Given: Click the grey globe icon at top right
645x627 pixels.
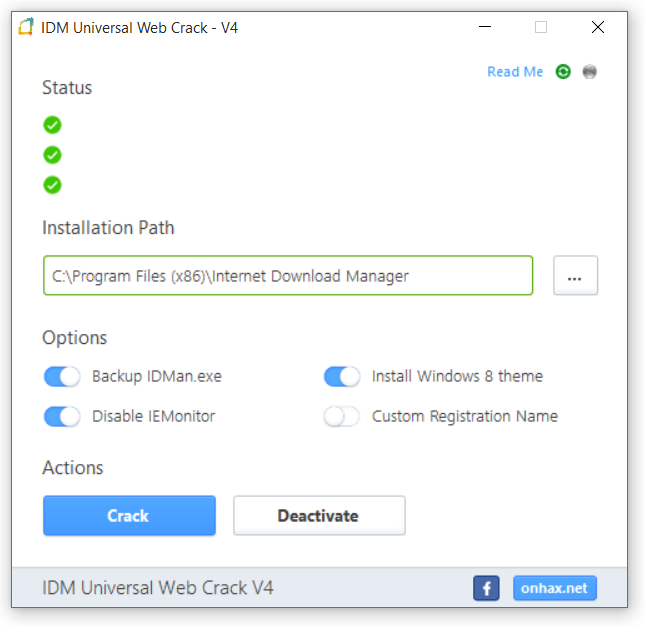Looking at the screenshot, I should (x=590, y=72).
